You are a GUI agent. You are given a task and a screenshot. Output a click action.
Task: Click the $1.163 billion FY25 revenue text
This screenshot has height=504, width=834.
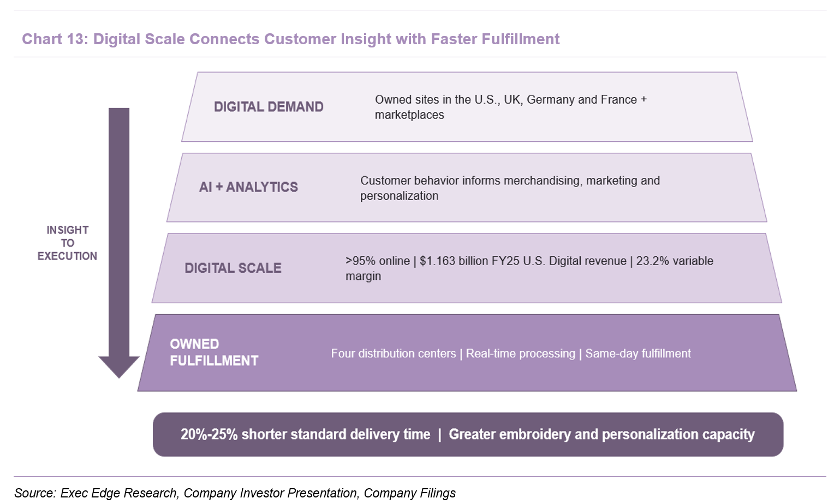point(523,261)
